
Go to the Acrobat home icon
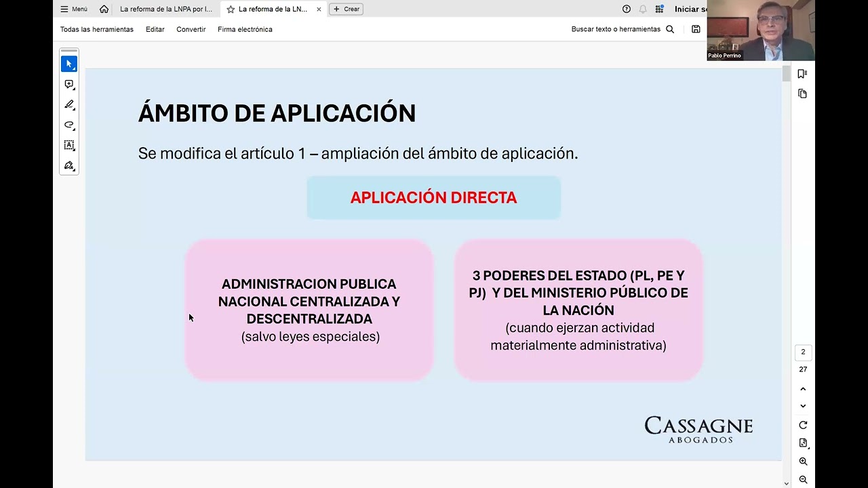pyautogui.click(x=104, y=9)
